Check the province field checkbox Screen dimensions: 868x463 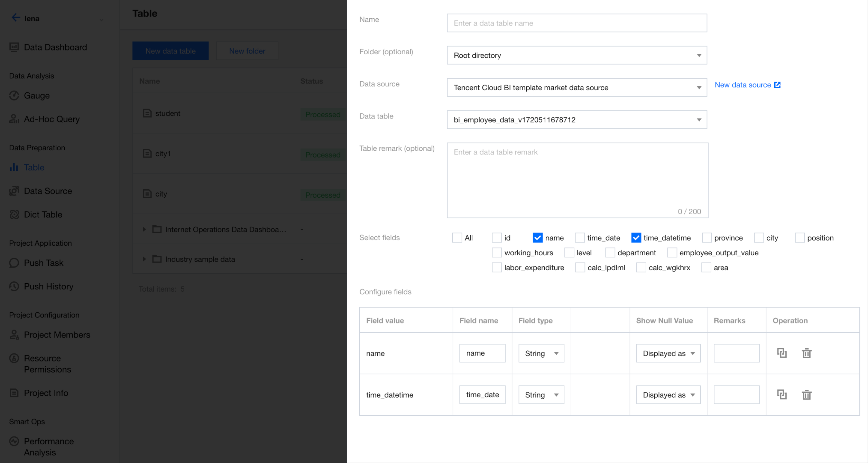(x=707, y=238)
